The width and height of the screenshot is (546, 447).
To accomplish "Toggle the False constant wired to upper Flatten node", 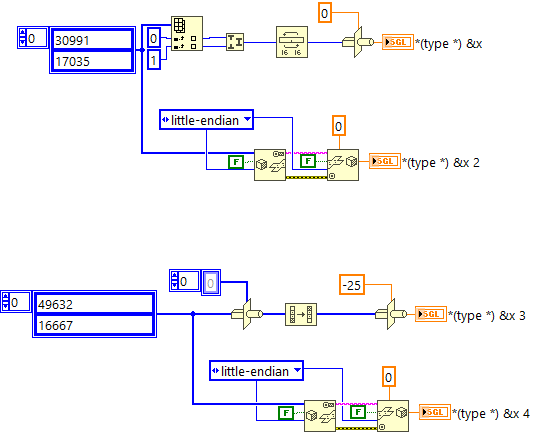I will point(236,162).
